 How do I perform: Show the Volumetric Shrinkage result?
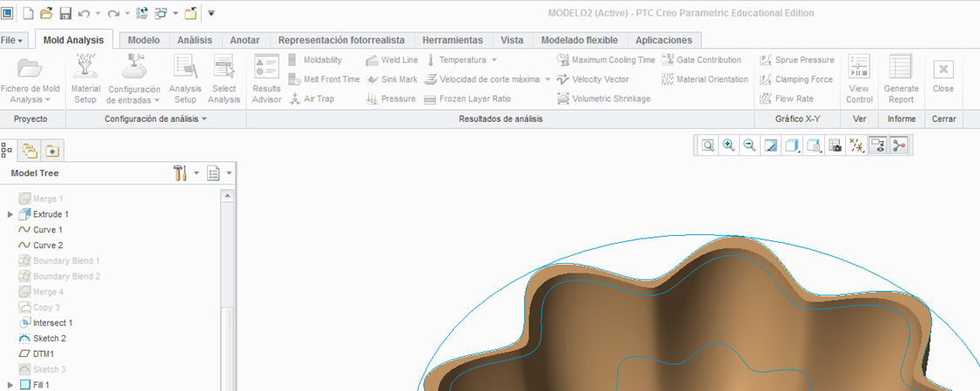click(x=604, y=99)
